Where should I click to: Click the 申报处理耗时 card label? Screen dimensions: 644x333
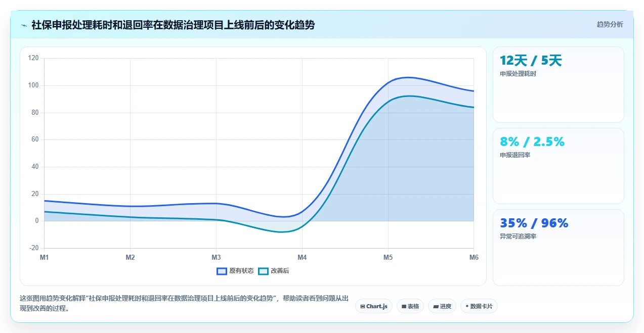(518, 74)
